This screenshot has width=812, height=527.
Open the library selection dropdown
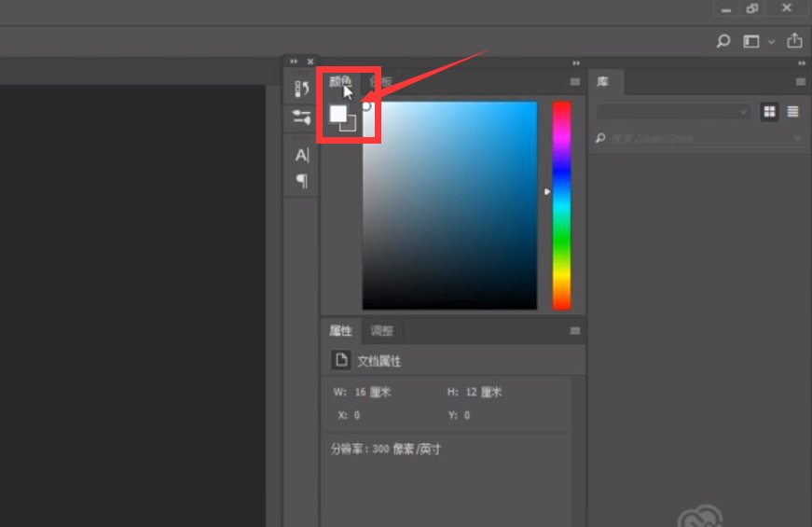click(673, 112)
